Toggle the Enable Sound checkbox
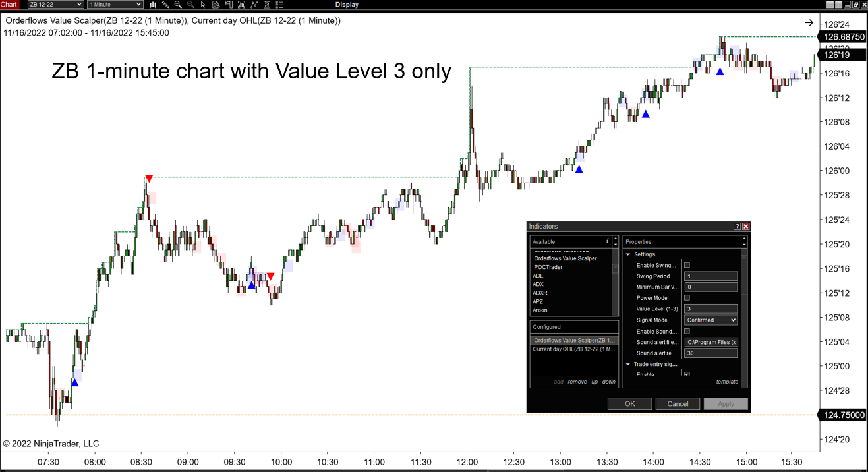The image size is (868, 472). (x=687, y=331)
